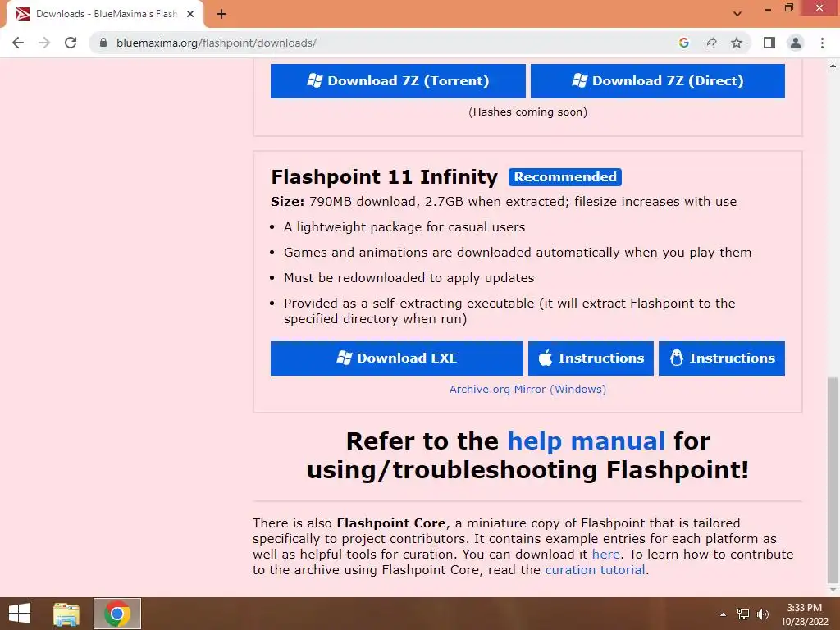The height and width of the screenshot is (630, 840).
Task: Open the Apple (Mac) Instructions button
Action: click(591, 358)
